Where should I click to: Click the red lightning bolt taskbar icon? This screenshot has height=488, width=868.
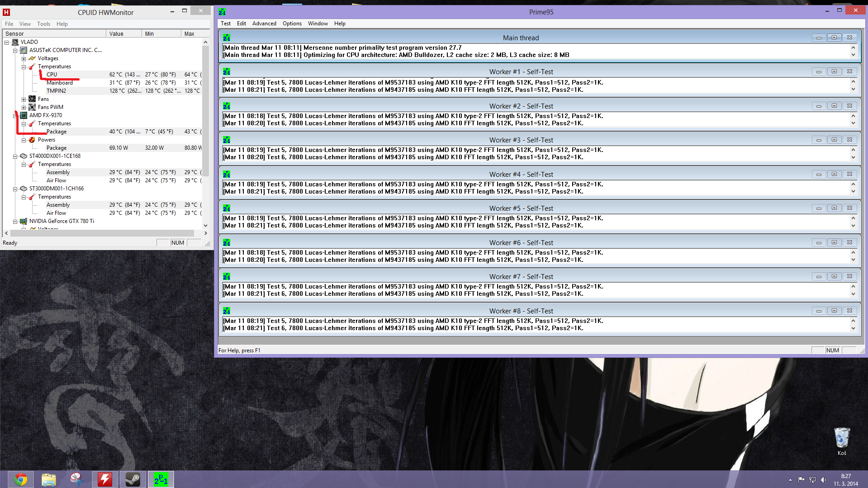coord(104,479)
